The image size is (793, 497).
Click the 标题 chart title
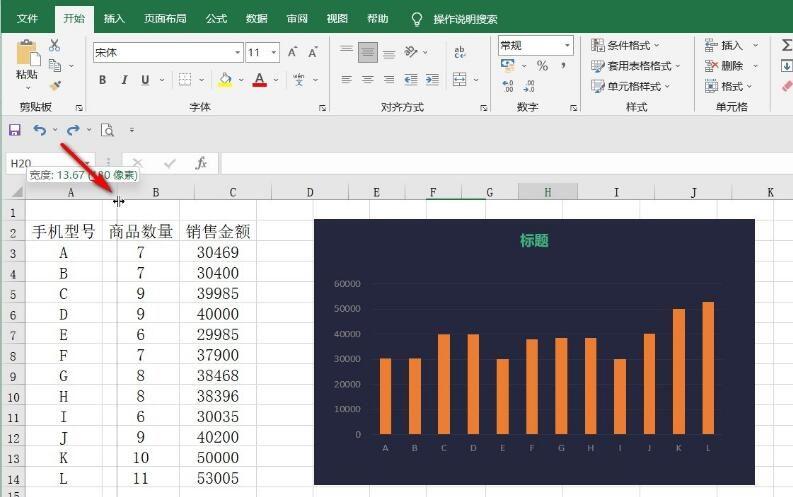click(x=534, y=240)
